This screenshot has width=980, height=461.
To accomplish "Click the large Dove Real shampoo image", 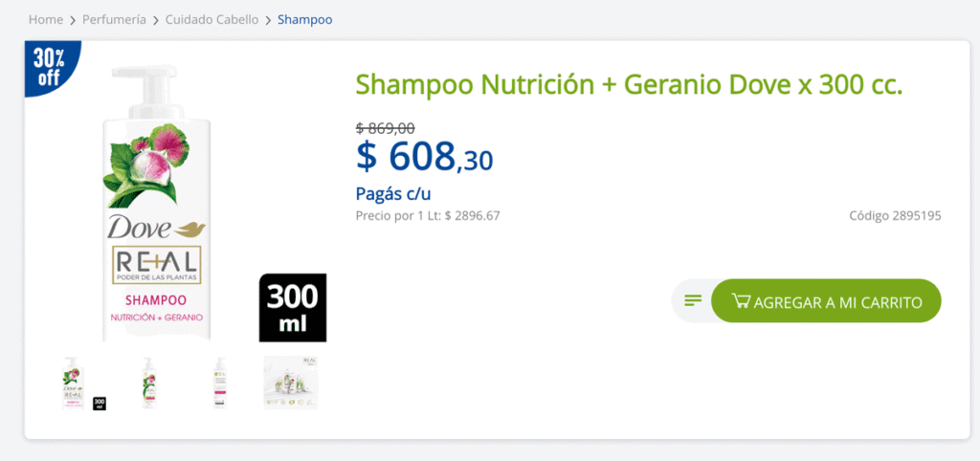I will [x=158, y=205].
